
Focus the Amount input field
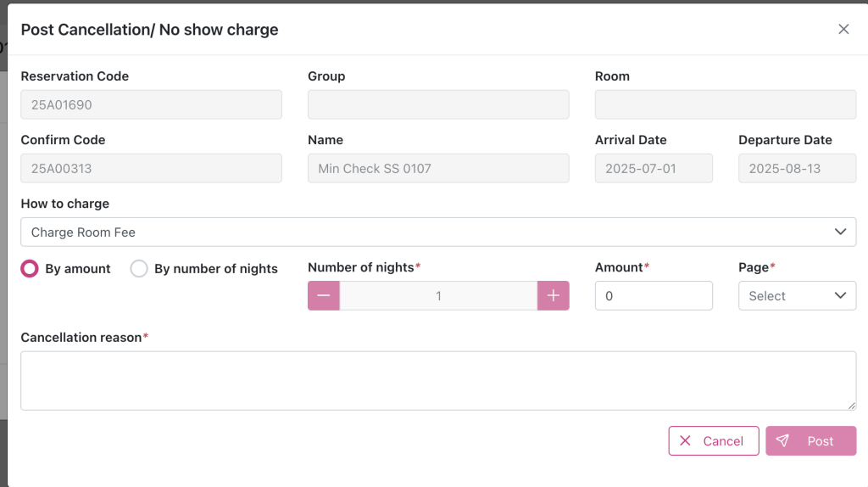[x=654, y=296]
